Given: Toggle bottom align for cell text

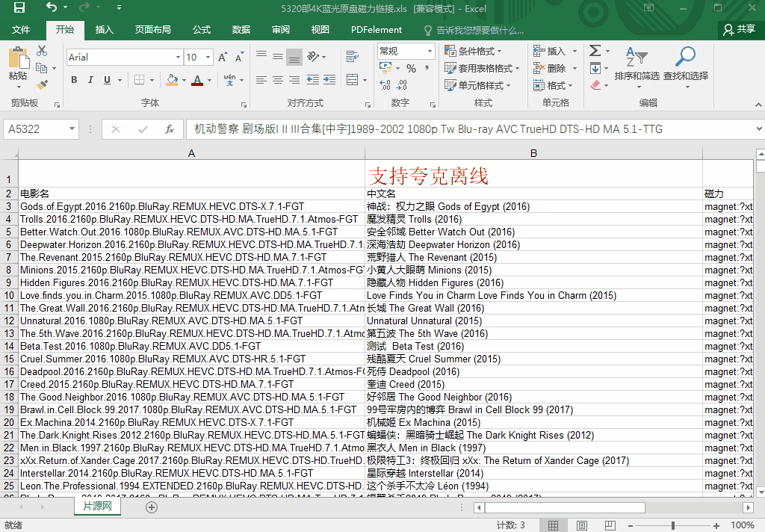Looking at the screenshot, I should pos(294,57).
